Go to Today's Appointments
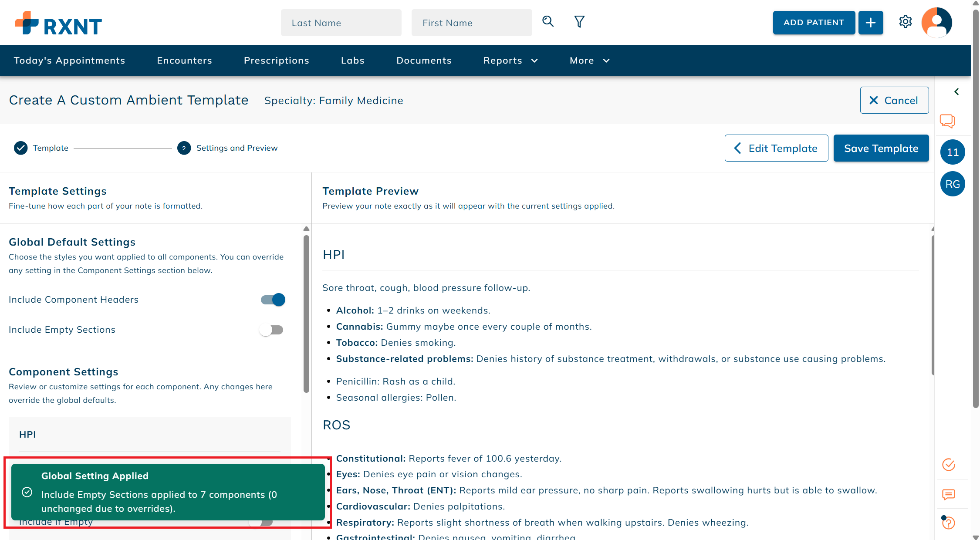Viewport: 980px width, 540px height. coord(70,61)
